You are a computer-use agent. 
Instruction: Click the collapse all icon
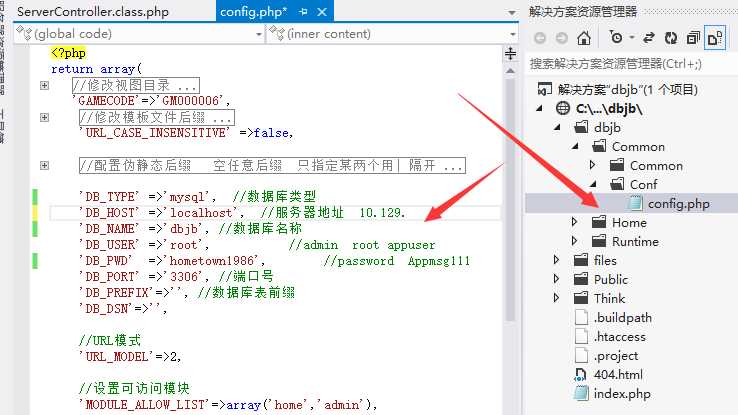click(x=693, y=38)
